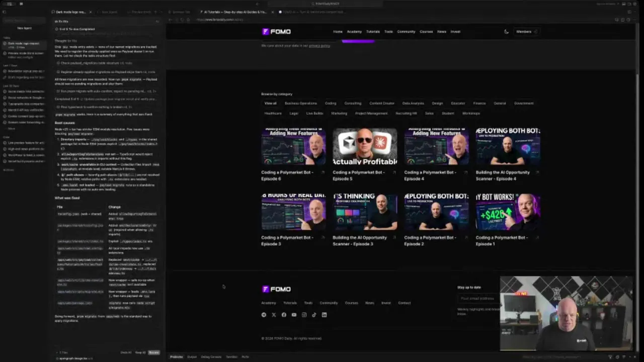
Task: Click the browser back arrow
Action: [170, 20]
